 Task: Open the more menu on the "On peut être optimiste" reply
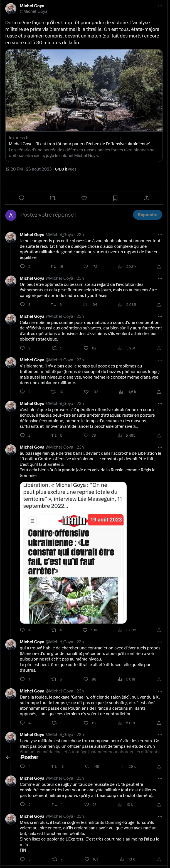[x=160, y=278]
